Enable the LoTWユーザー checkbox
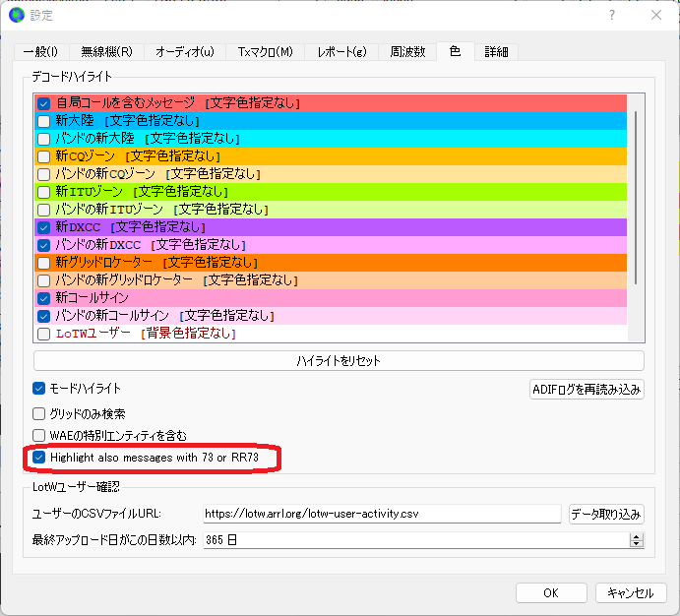Viewport: 680px width, 616px height. (x=44, y=334)
